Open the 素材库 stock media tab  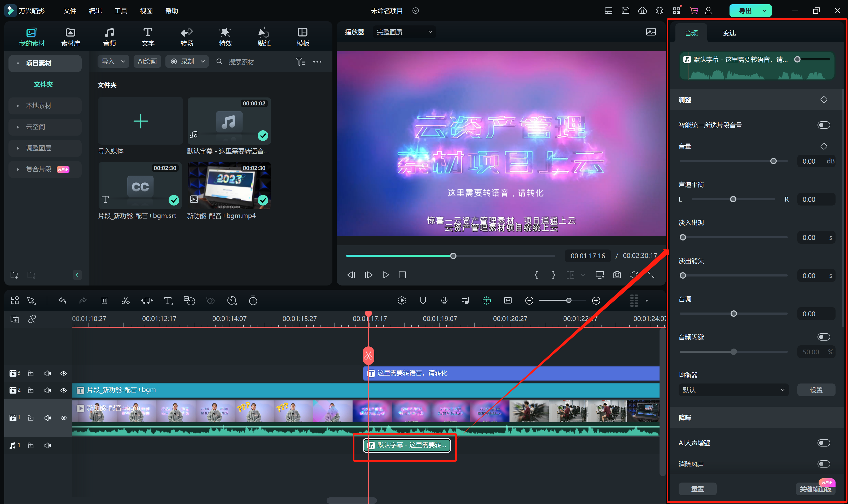[x=70, y=37]
